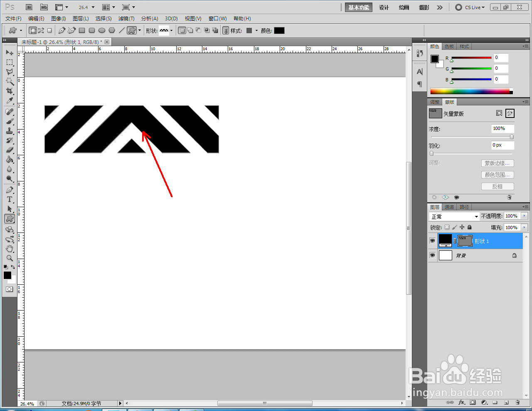
Task: Toggle Paths mode in options bar
Action: coord(41,30)
